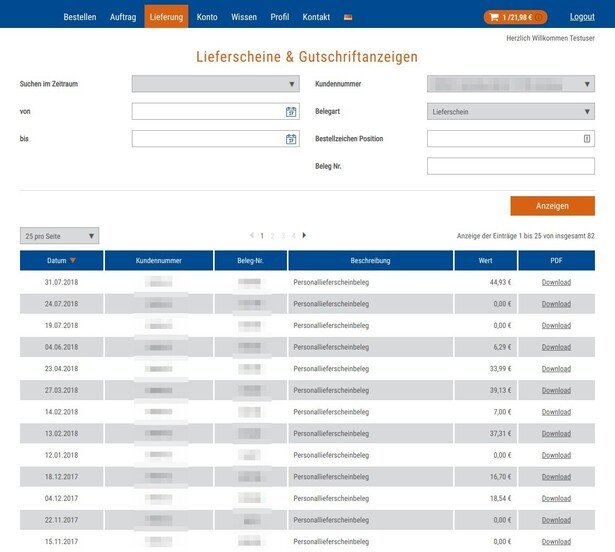Switch language via German flag icon
Viewport: 615px width, 552px height.
(348, 18)
